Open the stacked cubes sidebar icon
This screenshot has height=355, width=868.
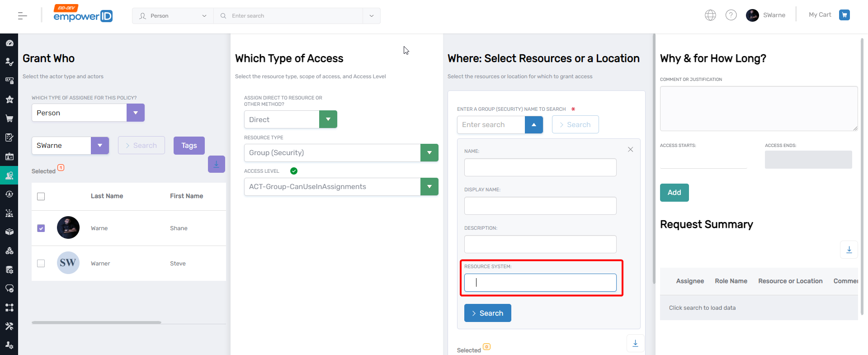coord(9,251)
